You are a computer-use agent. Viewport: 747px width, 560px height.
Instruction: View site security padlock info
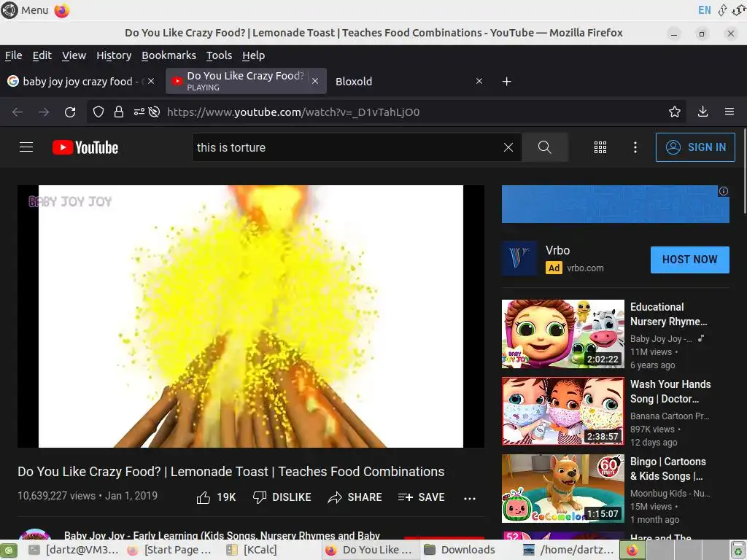(x=119, y=112)
